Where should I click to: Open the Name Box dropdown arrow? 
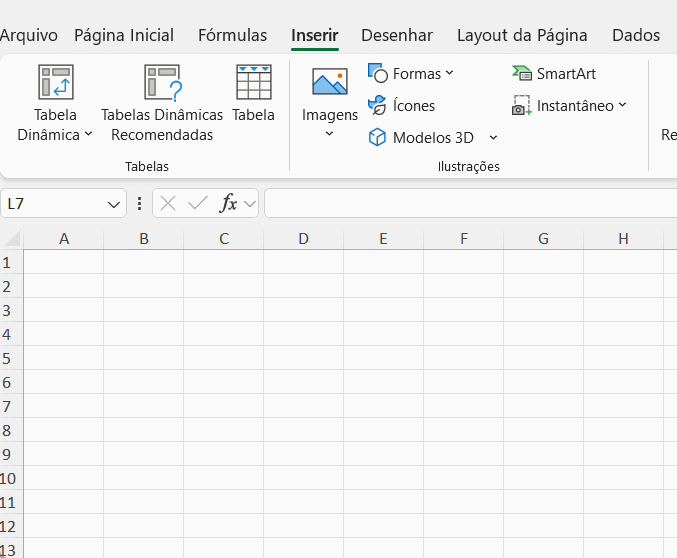coord(114,204)
